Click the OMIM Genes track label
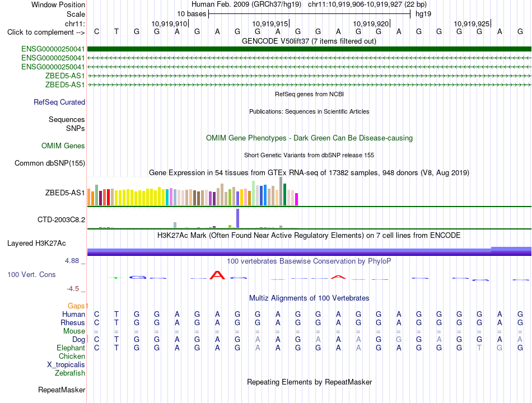The width and height of the screenshot is (532, 403). [63, 146]
